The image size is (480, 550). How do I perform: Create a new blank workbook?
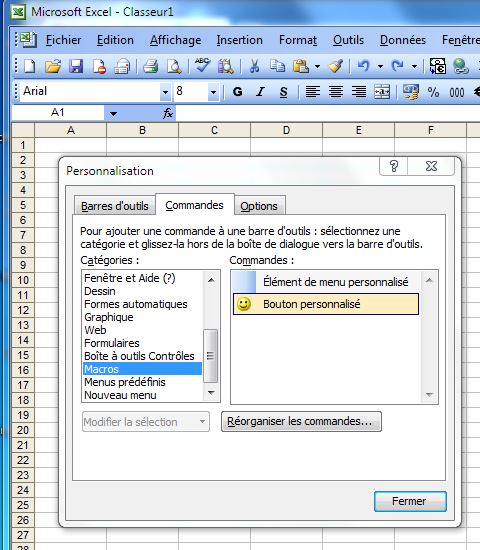tap(29, 66)
